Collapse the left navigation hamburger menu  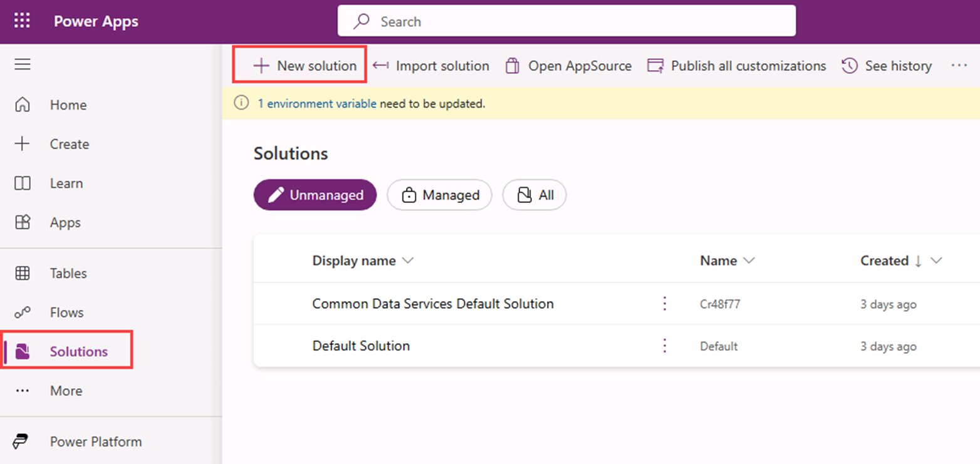(x=23, y=64)
